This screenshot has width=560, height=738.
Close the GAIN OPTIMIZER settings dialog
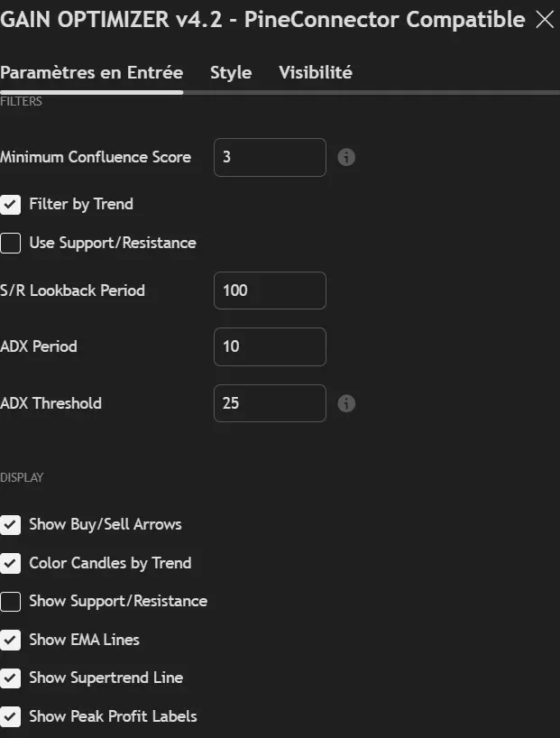(x=545, y=19)
